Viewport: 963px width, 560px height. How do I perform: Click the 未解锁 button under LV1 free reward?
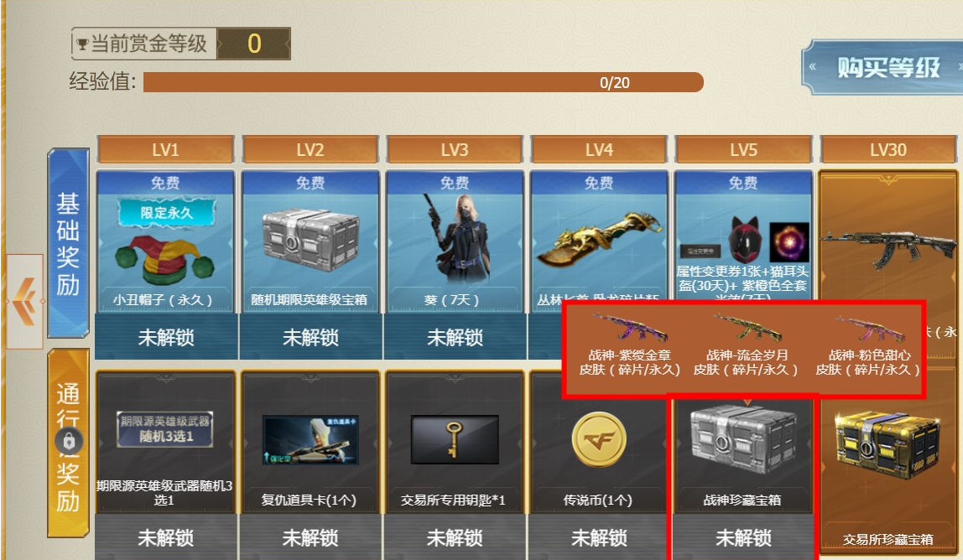pos(166,337)
